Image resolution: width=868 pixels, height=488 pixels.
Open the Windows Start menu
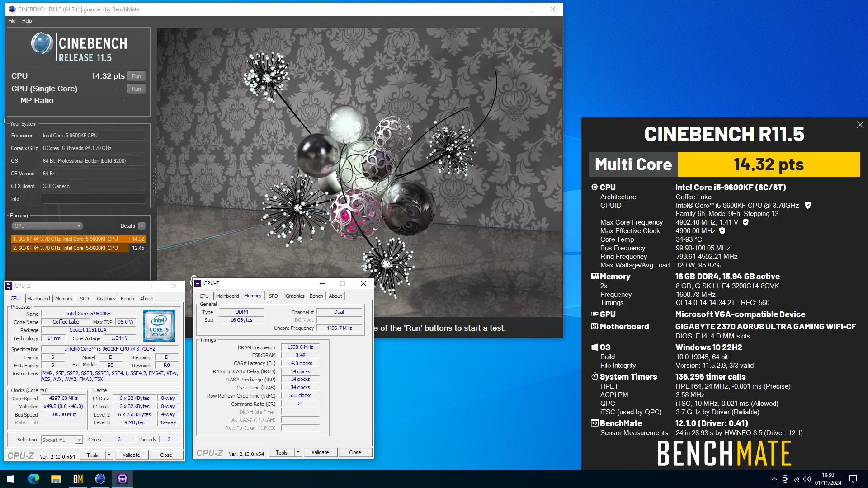pos(11,479)
